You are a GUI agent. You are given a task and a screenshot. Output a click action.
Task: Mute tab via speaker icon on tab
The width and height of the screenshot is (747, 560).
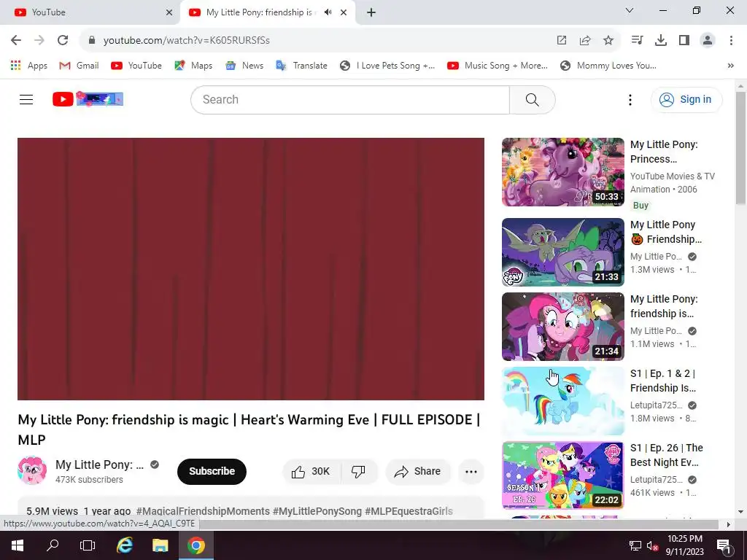(x=328, y=12)
